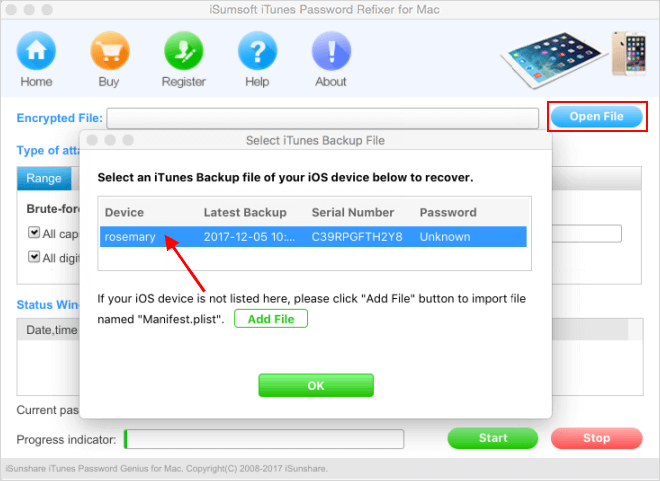Click the Open File button
This screenshot has width=660, height=481.
tap(596, 117)
